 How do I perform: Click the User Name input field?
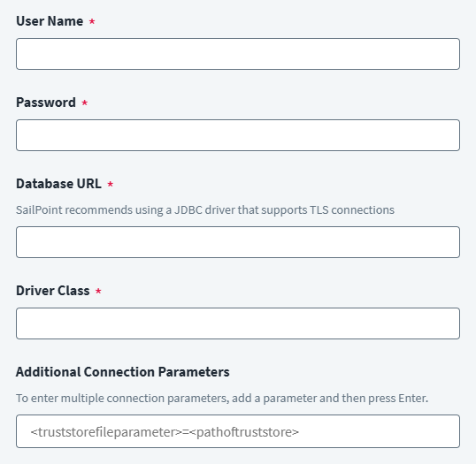pyautogui.click(x=238, y=54)
